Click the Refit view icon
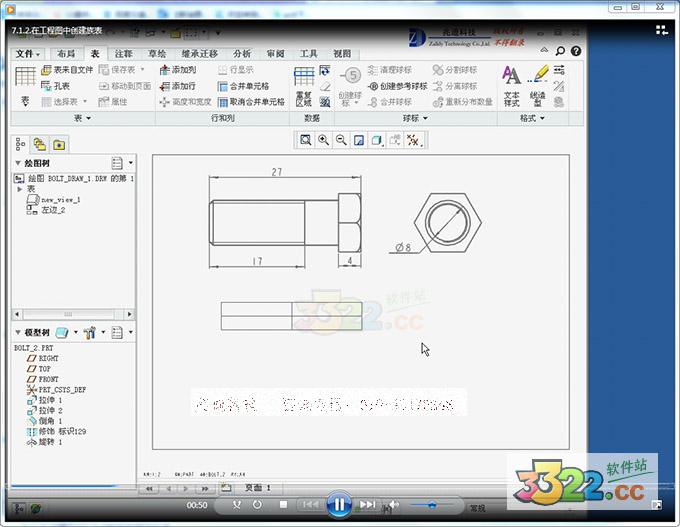 point(306,141)
